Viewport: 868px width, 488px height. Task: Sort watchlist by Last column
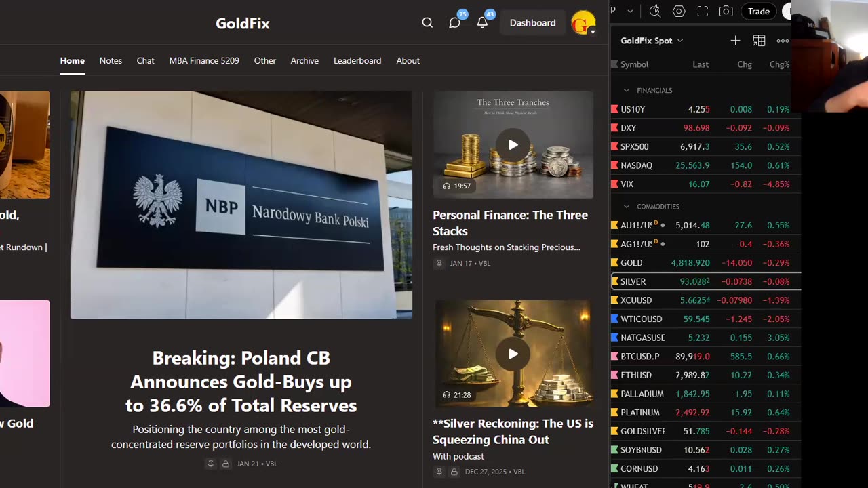701,64
